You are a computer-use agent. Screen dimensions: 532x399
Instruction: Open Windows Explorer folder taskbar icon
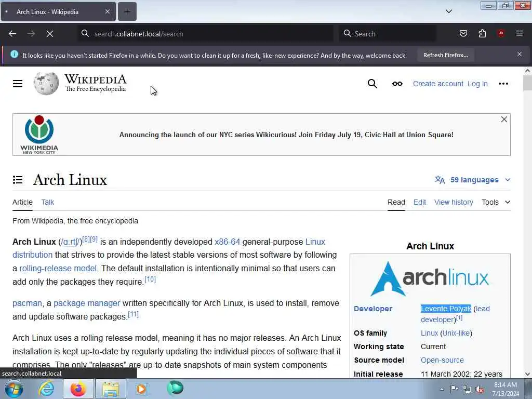111,389
